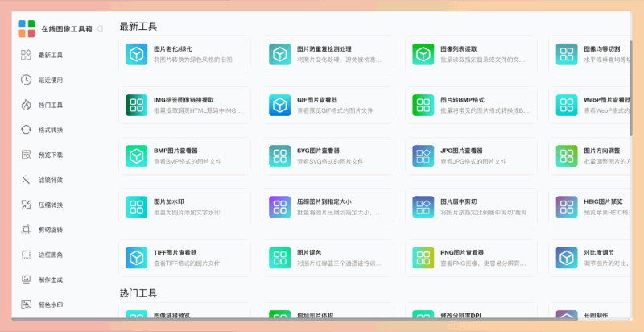Open the 图片老化/绿化 tool title
Image resolution: width=644 pixels, height=332 pixels.
pyautogui.click(x=173, y=49)
